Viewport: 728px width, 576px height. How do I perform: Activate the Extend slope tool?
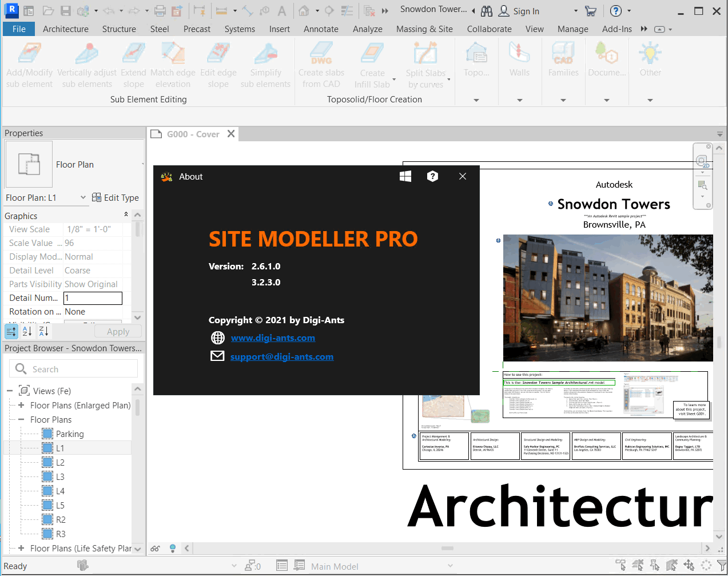pos(133,63)
